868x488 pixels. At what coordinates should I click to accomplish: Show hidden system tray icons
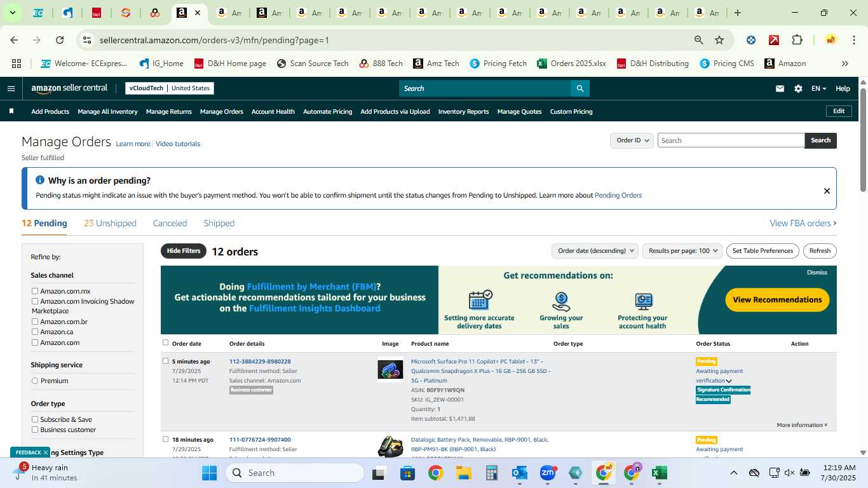point(733,473)
